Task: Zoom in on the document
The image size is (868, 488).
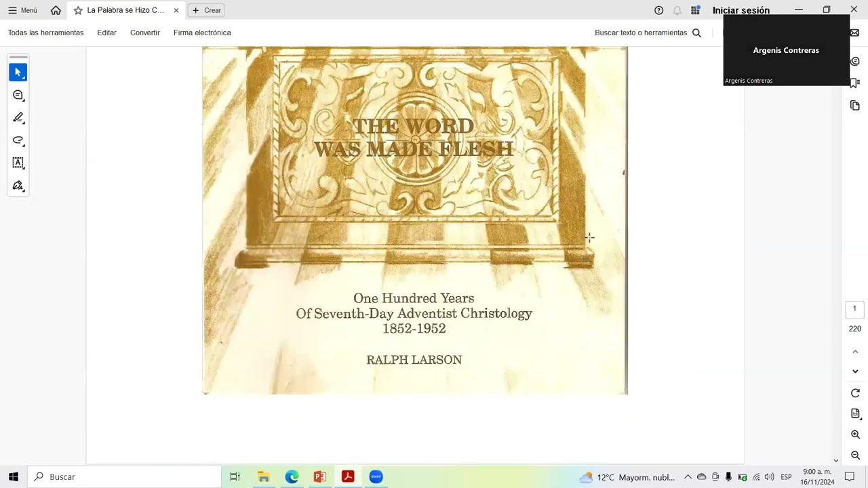Action: pyautogui.click(x=855, y=434)
